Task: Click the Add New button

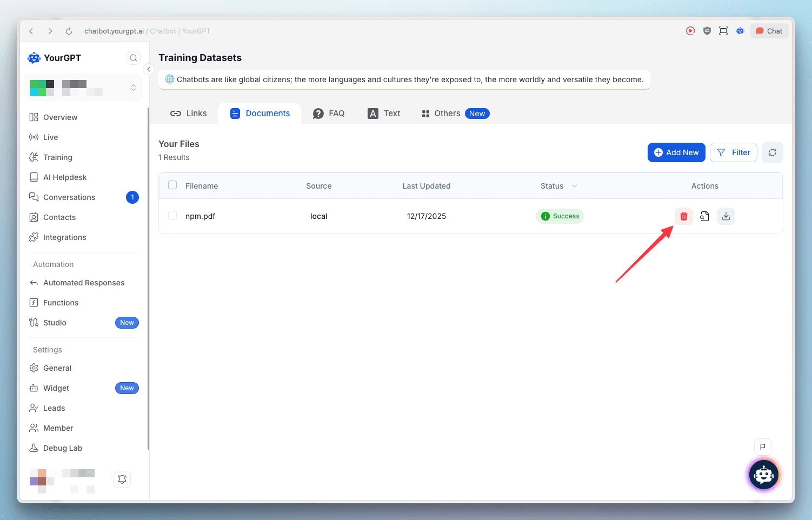Action: [x=676, y=152]
